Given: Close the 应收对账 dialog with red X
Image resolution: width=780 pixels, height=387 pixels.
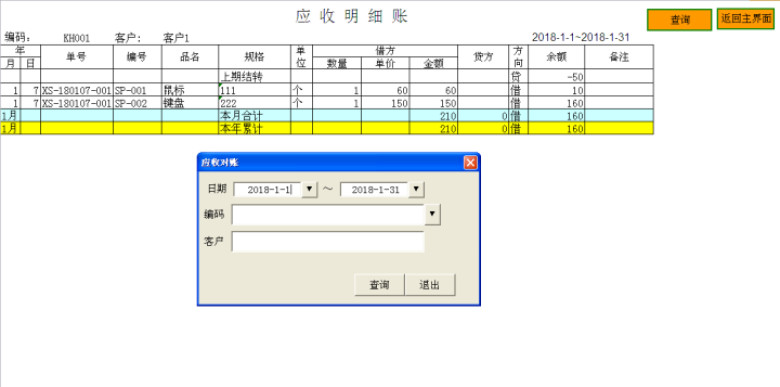Looking at the screenshot, I should pos(470,162).
